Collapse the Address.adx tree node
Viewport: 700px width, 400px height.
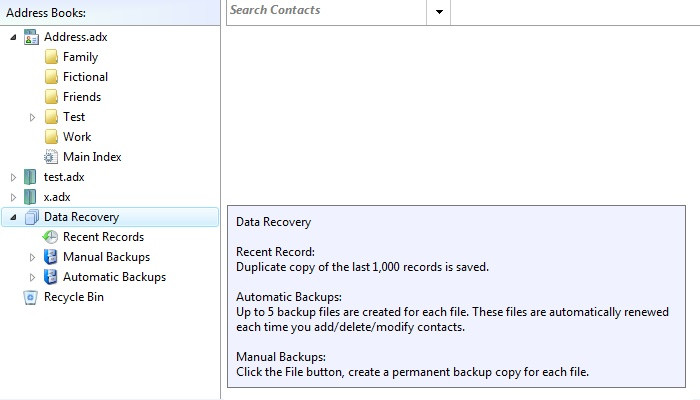click(13, 37)
